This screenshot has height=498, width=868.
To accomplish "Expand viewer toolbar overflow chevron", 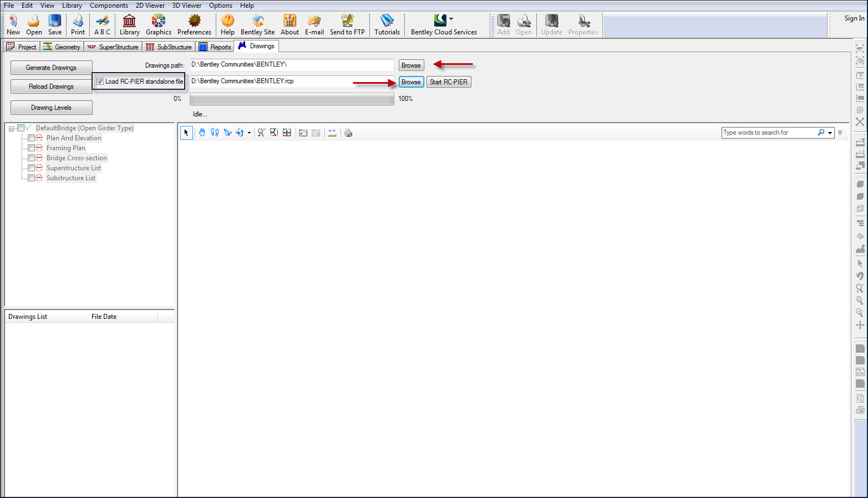I will tap(840, 133).
